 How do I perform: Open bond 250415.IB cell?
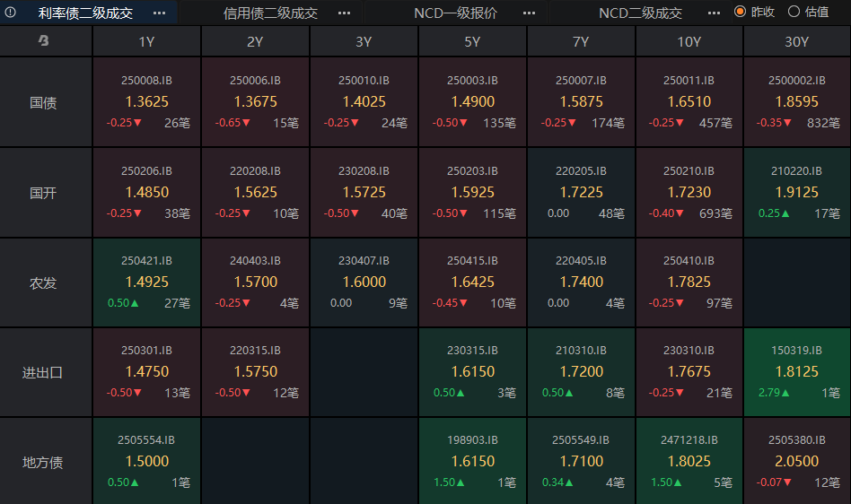pyautogui.click(x=472, y=282)
